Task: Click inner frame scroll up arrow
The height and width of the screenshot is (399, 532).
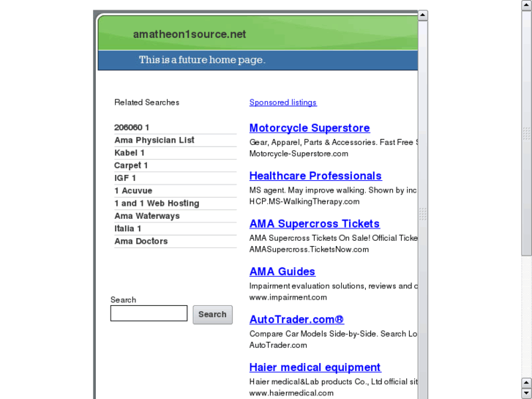Action: coord(423,15)
